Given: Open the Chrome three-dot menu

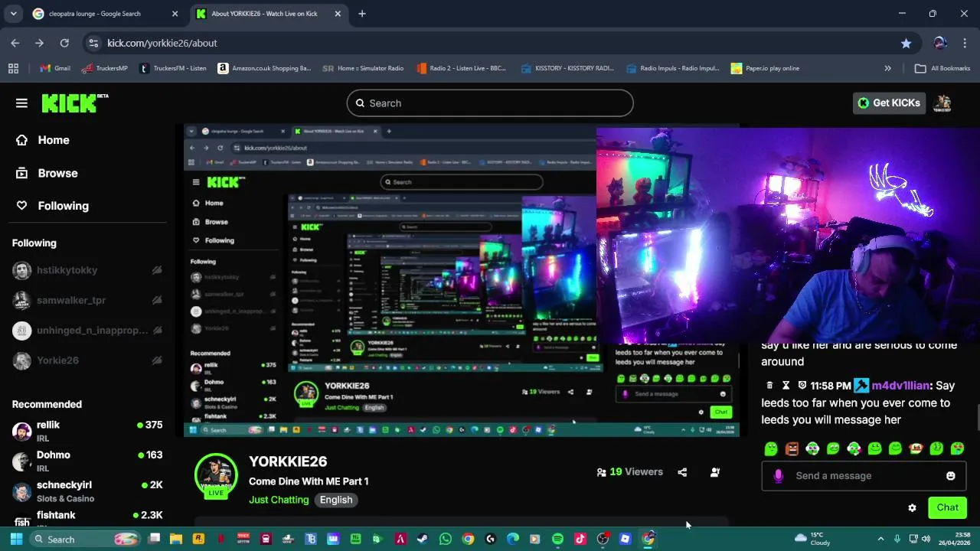Looking at the screenshot, I should click(965, 43).
